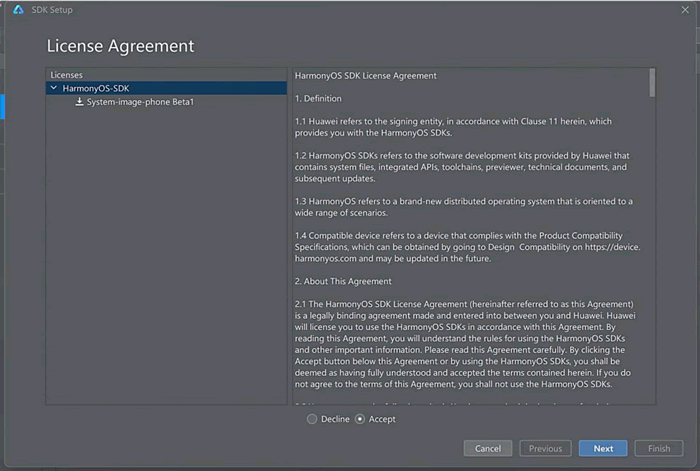
Task: Click the Finish button
Action: click(x=658, y=448)
